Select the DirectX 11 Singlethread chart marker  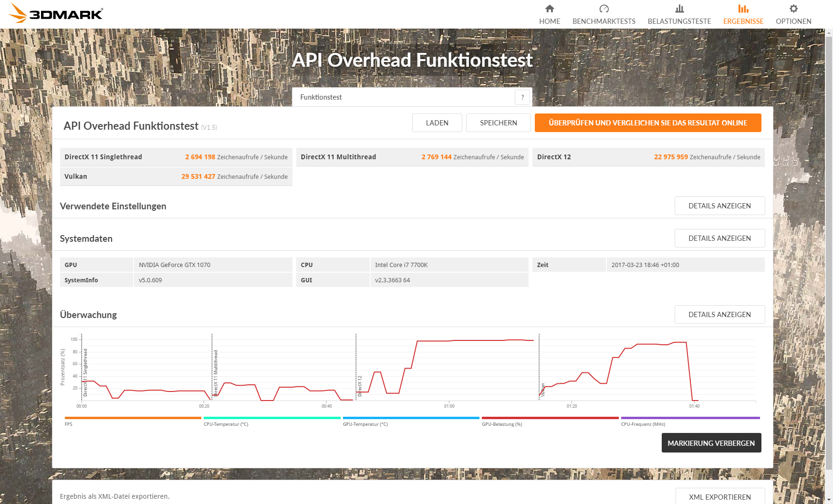(x=85, y=373)
